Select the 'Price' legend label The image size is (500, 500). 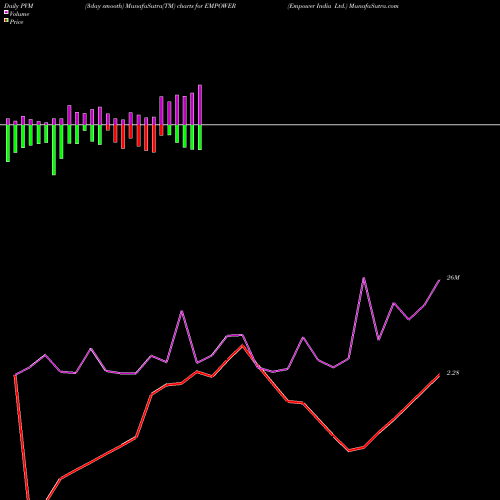pos(16,22)
